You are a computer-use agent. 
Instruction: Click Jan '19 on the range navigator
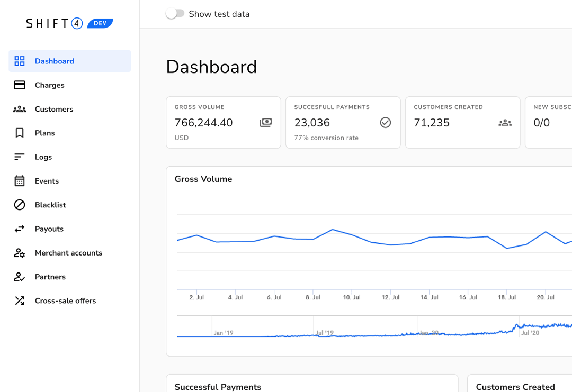[224, 333]
